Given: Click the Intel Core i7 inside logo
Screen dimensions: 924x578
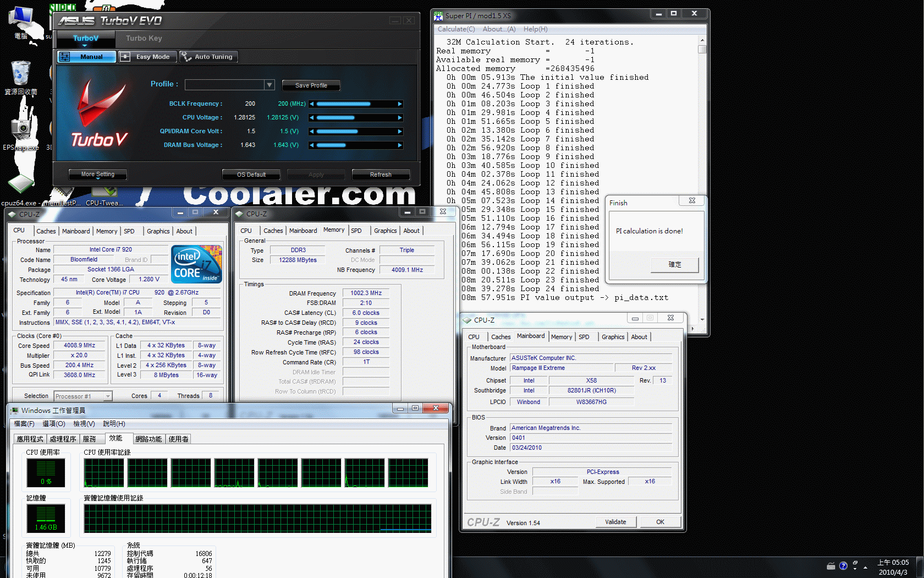Looking at the screenshot, I should point(197,264).
